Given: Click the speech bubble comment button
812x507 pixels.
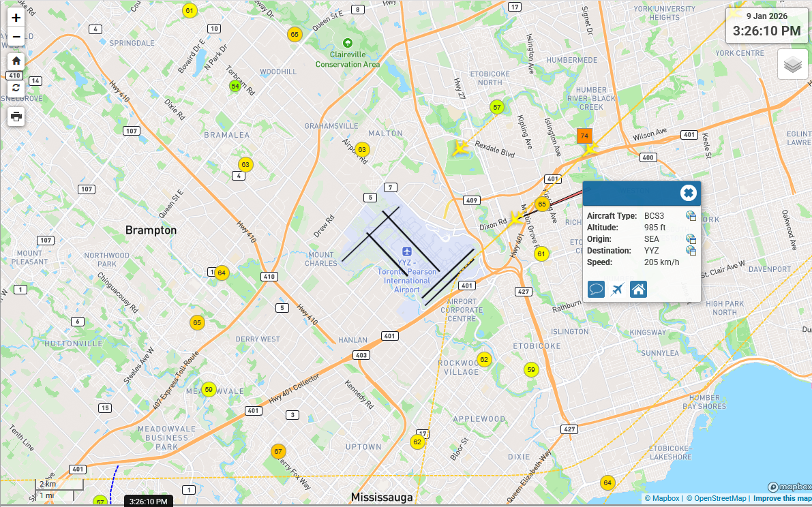Looking at the screenshot, I should pyautogui.click(x=596, y=290).
